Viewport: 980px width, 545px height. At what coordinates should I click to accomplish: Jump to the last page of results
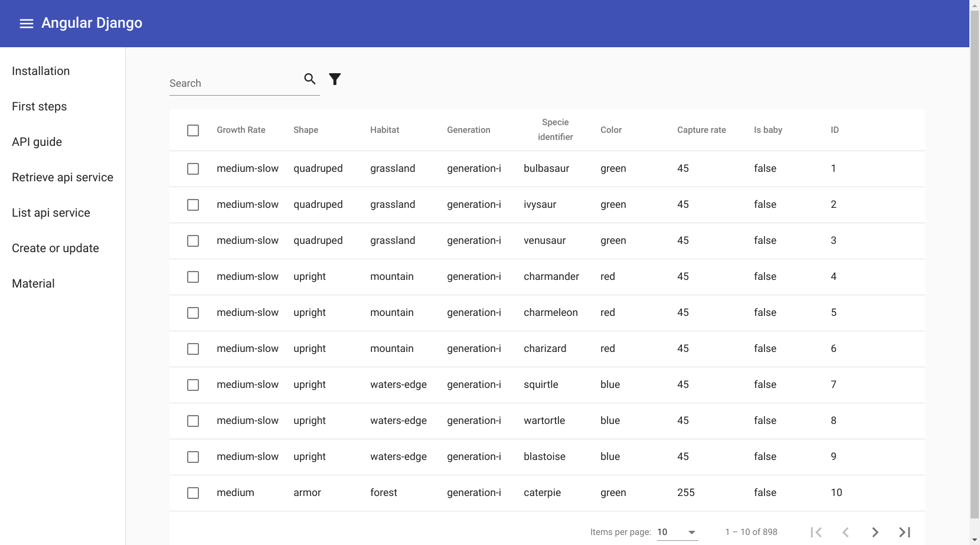(904, 532)
